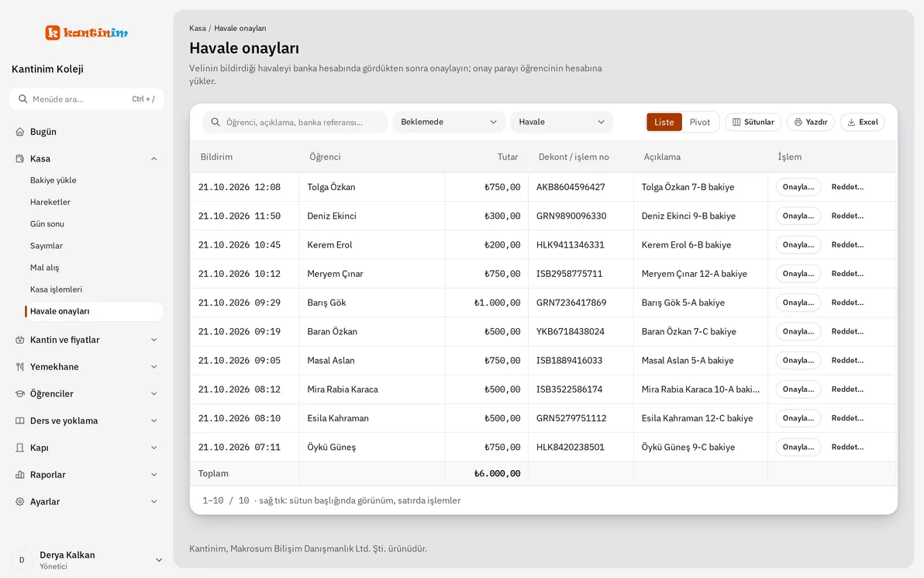924x578 pixels.
Task: Switch to Pivot view
Action: 700,122
